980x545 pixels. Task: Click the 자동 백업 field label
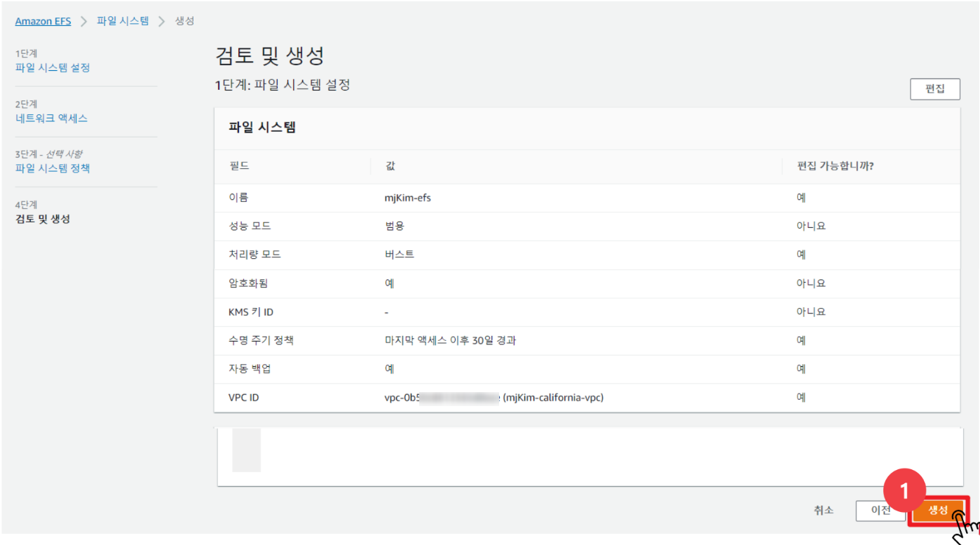[x=250, y=369]
